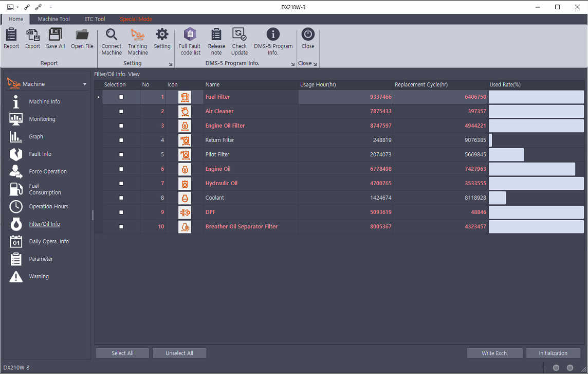
Task: Open Parameter page in sidebar
Action: [x=41, y=259]
